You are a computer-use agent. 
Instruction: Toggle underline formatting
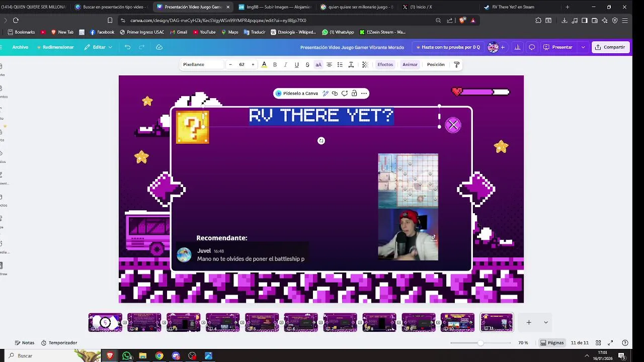coord(296,64)
